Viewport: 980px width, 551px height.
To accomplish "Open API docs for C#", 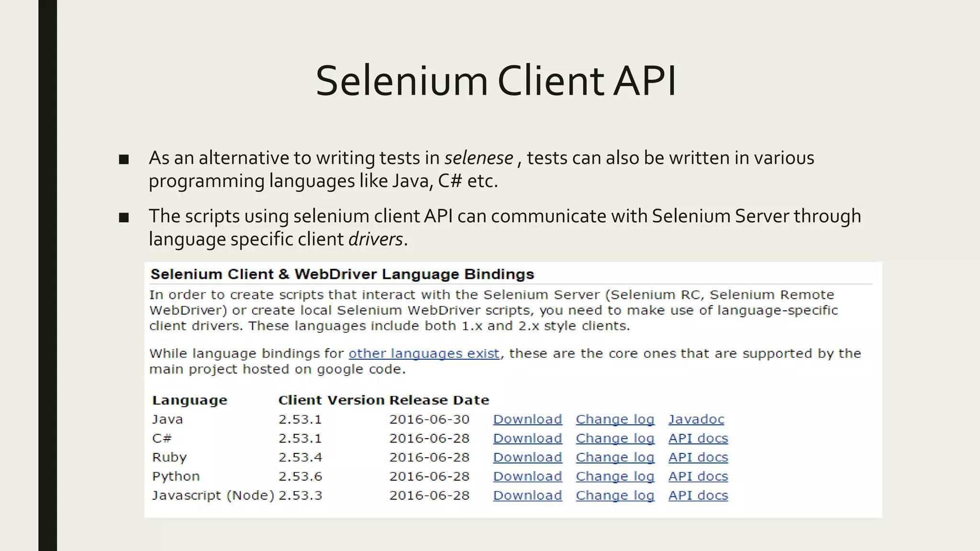I will click(698, 439).
